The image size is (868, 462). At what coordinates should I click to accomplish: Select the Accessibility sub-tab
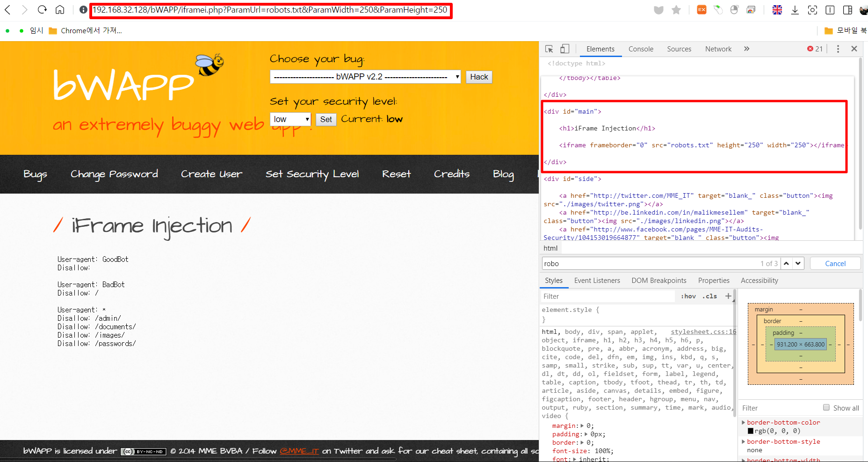759,281
